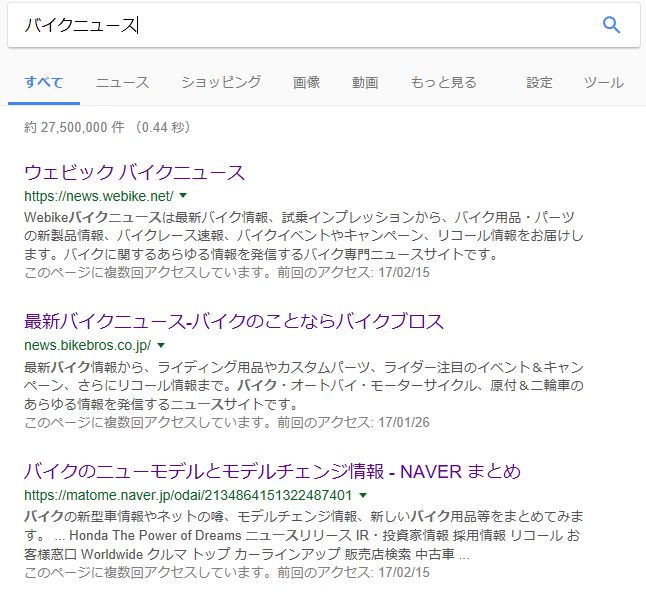Open the NAVER まとめ バイクのニューモデル result
The width and height of the screenshot is (646, 596).
[x=272, y=471]
